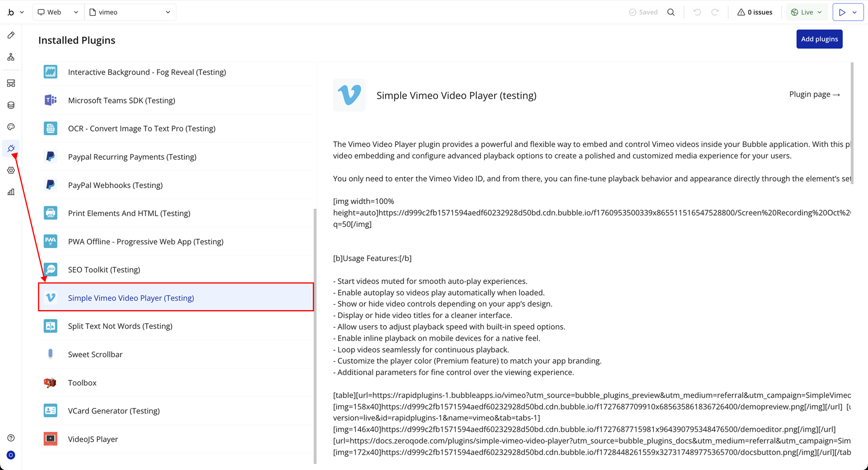Click the Add plugins button
Viewport: 868px width, 470px height.
(819, 39)
